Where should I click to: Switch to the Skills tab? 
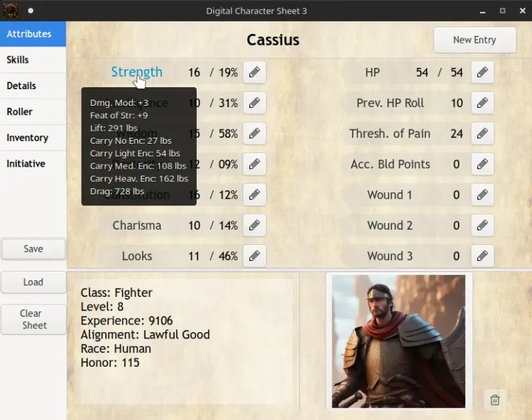(x=33, y=60)
